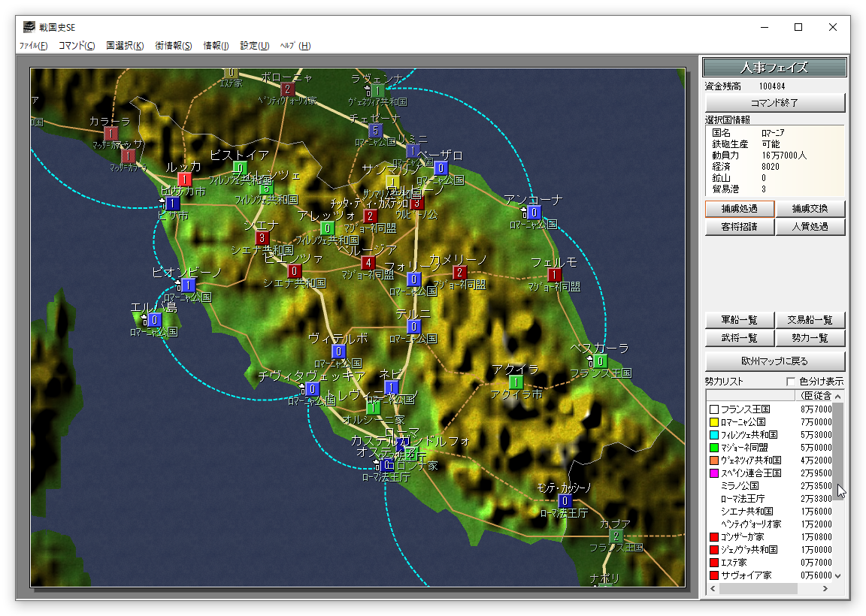Click yellow swatch beside ロマーニャ公国
This screenshot has height=616, width=866.
(714, 422)
